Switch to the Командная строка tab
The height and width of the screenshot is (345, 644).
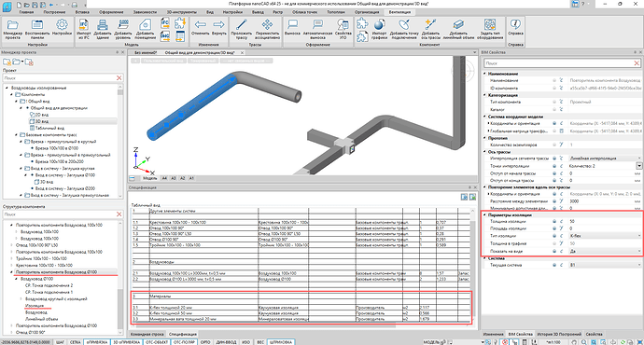(147, 334)
